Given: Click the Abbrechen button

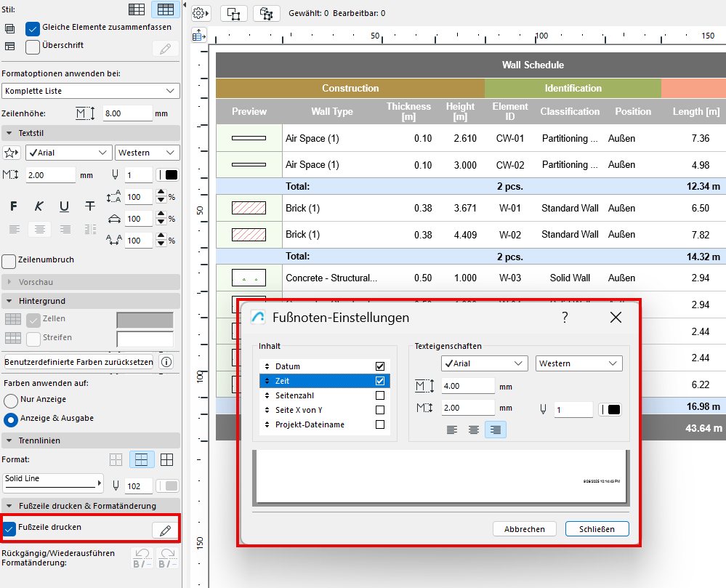Looking at the screenshot, I should (523, 529).
